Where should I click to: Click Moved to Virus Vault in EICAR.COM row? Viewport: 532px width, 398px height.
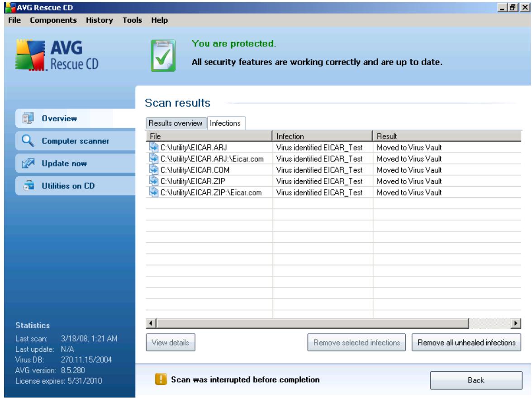(409, 170)
